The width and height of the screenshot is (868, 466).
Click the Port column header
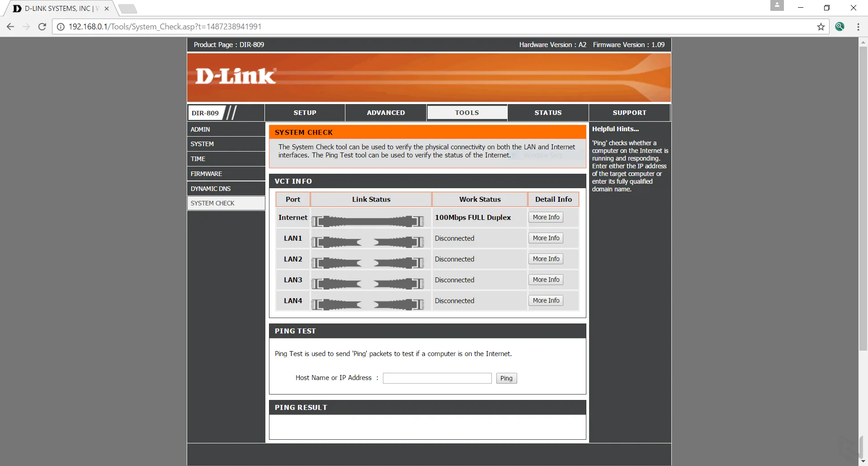point(292,200)
